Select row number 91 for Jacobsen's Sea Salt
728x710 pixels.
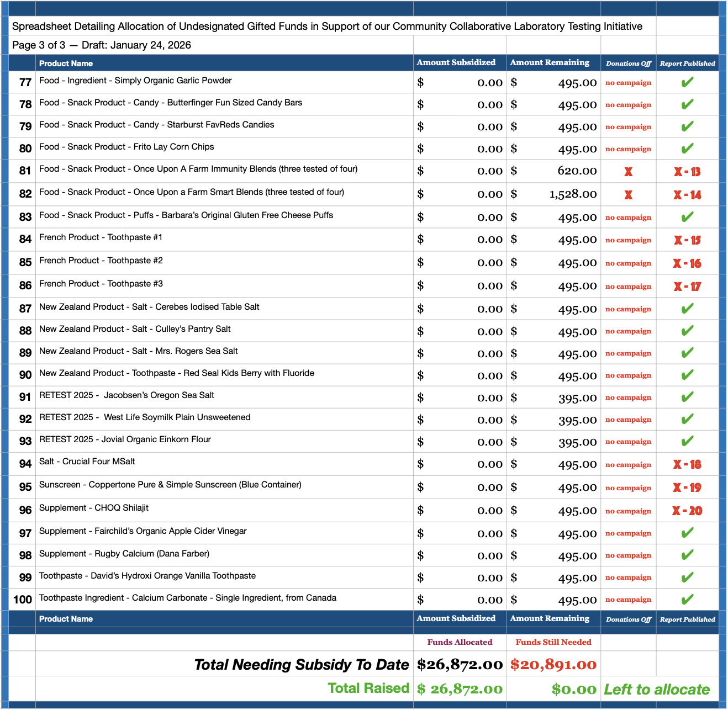point(25,397)
